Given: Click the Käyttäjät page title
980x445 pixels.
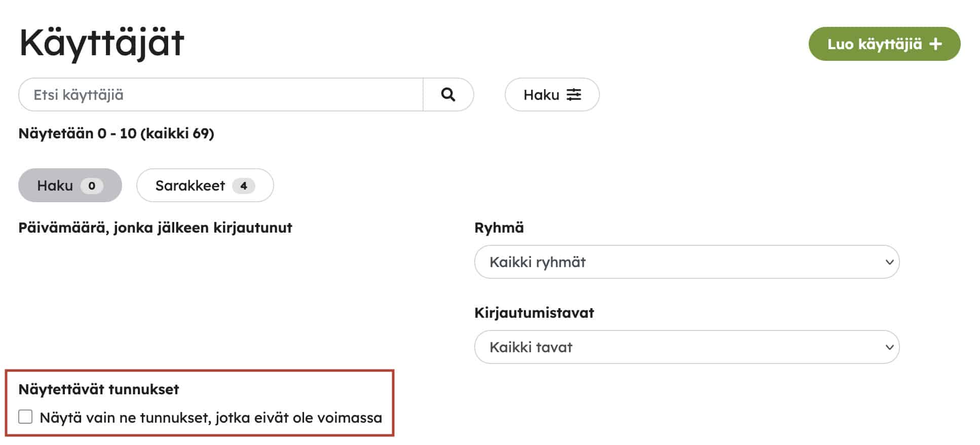Looking at the screenshot, I should click(x=102, y=44).
